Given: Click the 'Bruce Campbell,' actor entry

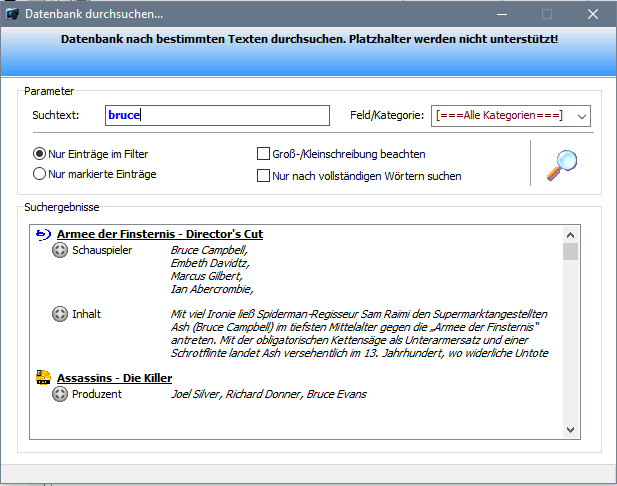Looking at the screenshot, I should [x=209, y=250].
